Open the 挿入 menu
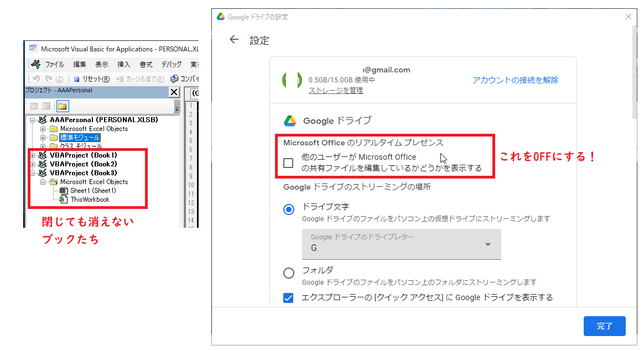 (123, 65)
